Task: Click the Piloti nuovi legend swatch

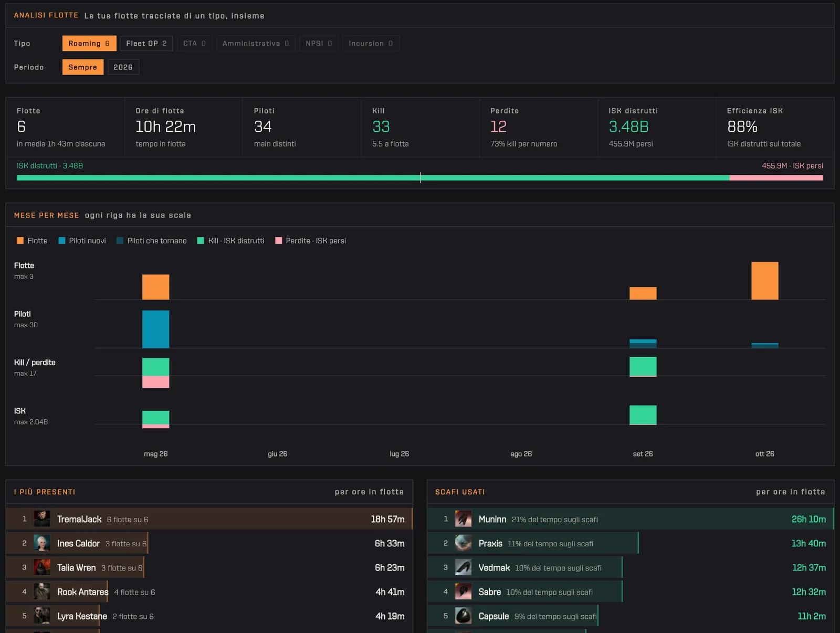Action: coord(62,241)
